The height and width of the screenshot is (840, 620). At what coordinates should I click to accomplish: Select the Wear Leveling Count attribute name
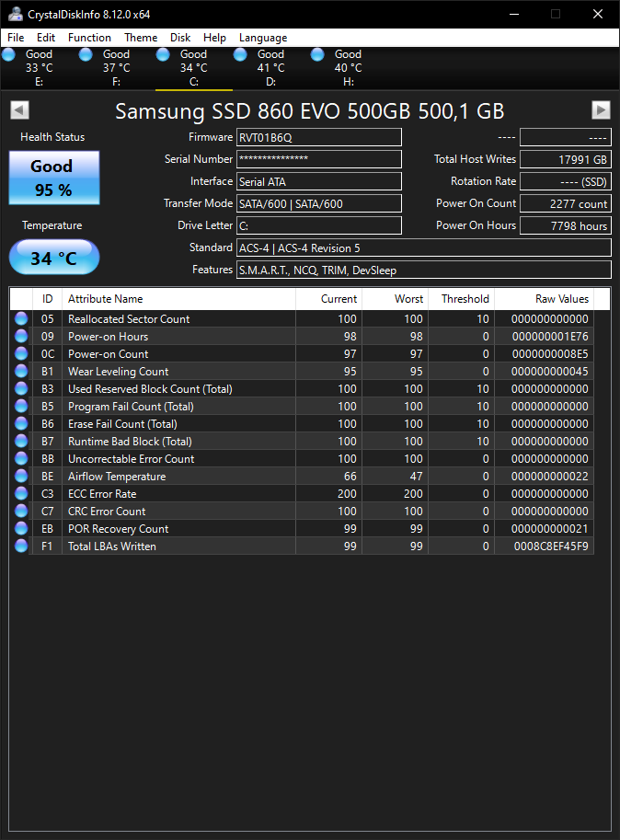(119, 372)
